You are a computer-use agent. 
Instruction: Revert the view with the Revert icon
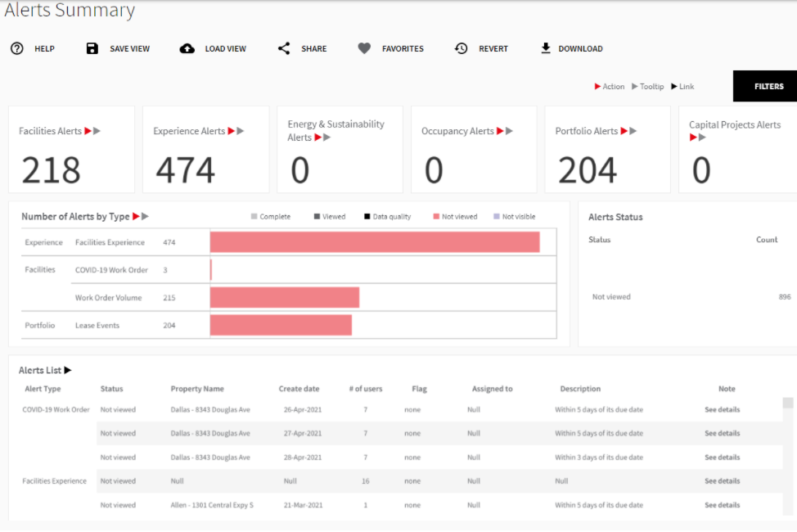point(460,48)
